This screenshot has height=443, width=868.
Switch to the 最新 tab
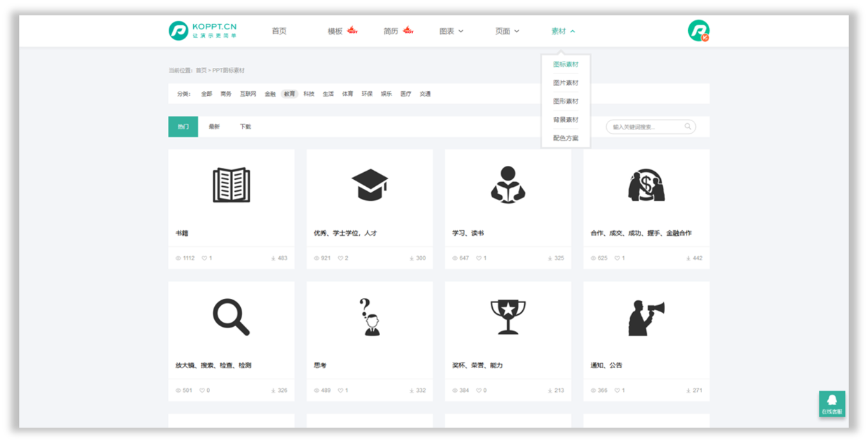coord(214,127)
